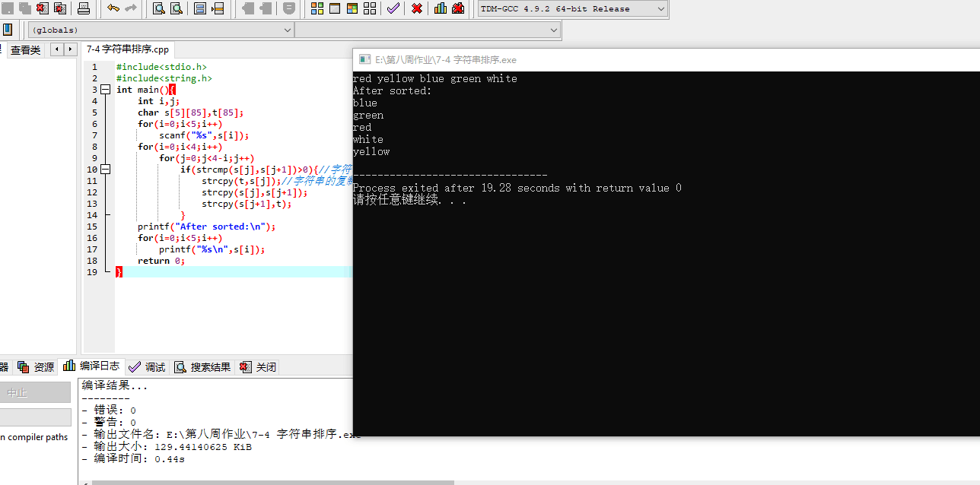Open the Replace tool icon
The image size is (980, 485).
click(177, 8)
